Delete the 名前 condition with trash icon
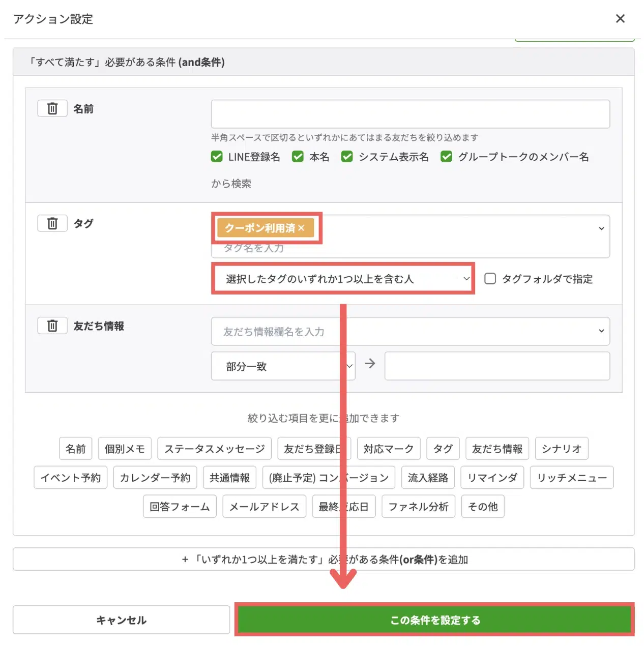This screenshot has height=646, width=644. (x=52, y=108)
